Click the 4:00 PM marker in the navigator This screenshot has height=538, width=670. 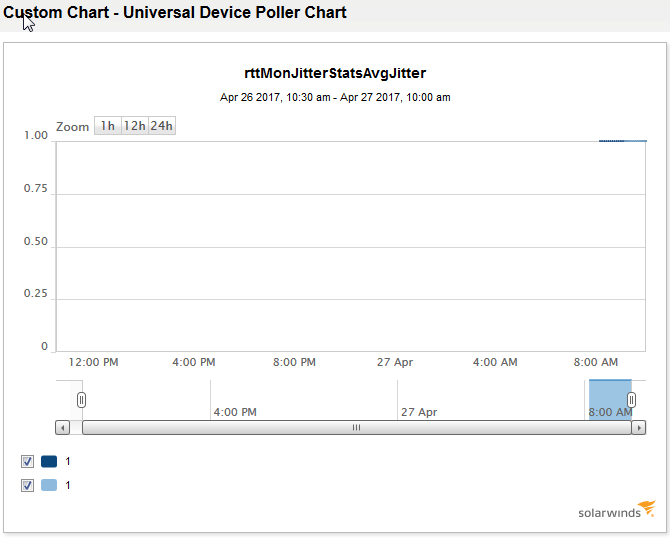tap(235, 412)
